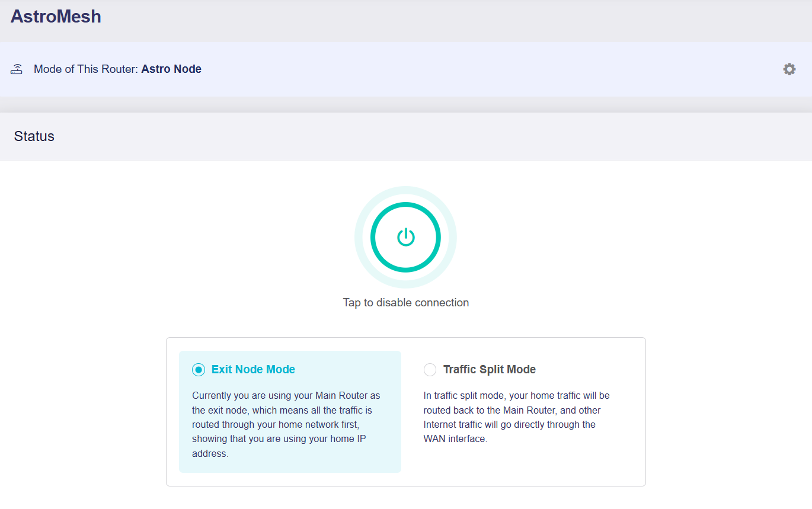Viewport: 812px width, 509px height.
Task: Click the Traffic Split Mode heading
Action: 490,370
